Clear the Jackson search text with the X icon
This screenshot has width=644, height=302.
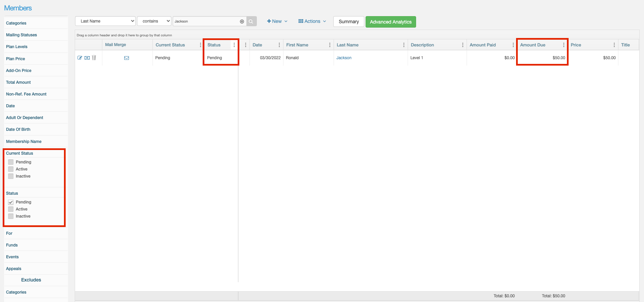[x=242, y=22]
